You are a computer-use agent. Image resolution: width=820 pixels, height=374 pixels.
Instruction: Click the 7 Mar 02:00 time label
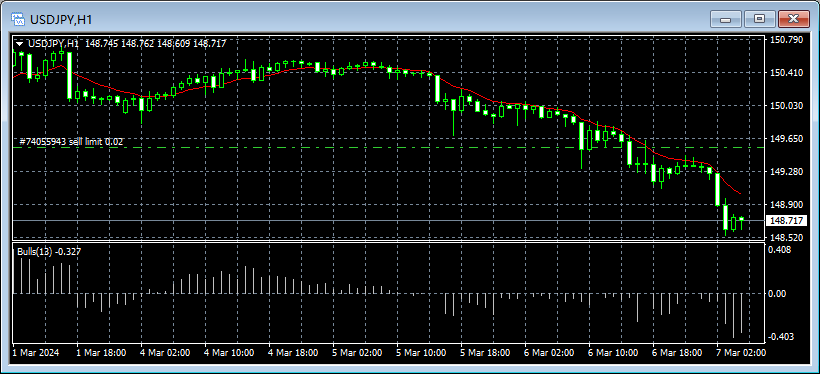tap(741, 353)
